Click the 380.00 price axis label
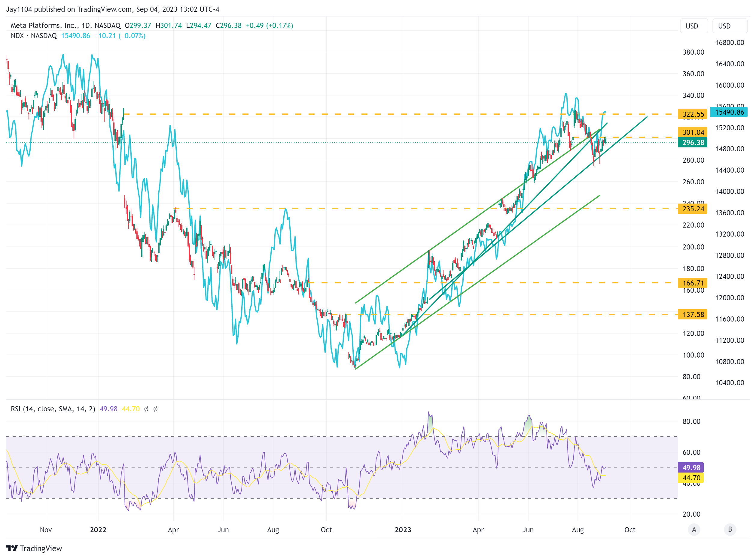Viewport: 756px width, 559px height. [693, 52]
